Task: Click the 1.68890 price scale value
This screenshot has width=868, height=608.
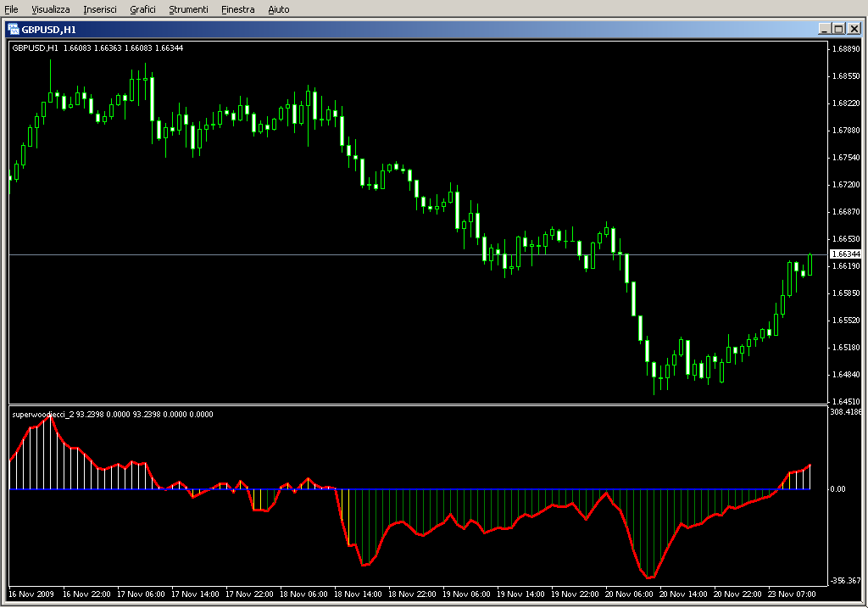Action: (847, 48)
